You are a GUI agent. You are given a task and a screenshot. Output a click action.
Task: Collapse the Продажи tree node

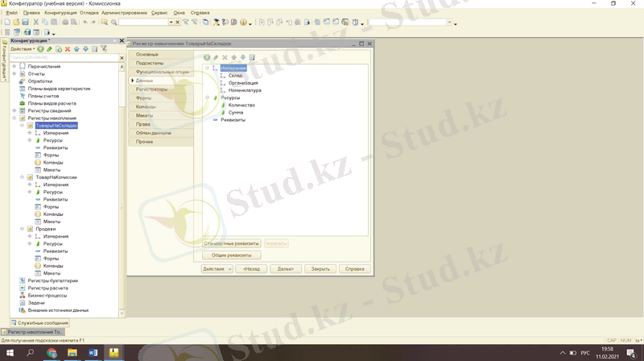[22, 229]
